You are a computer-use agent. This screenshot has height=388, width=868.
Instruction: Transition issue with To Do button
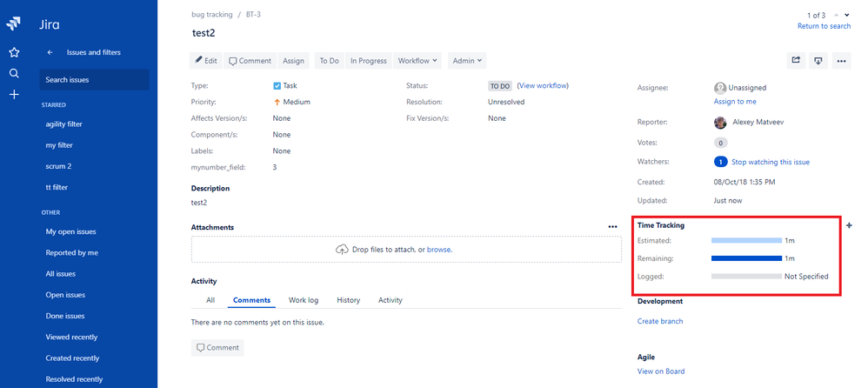click(x=330, y=61)
